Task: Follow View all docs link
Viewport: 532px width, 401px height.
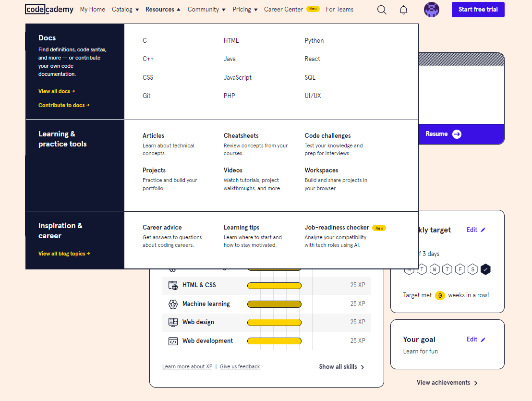Action: (57, 91)
